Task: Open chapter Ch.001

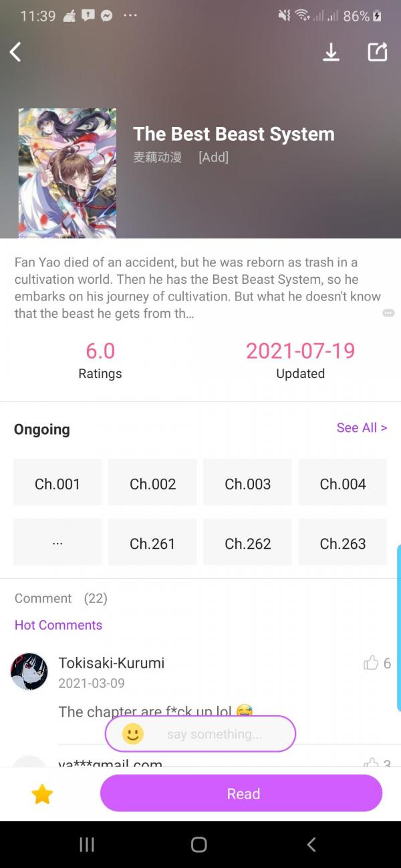Action: click(x=57, y=483)
